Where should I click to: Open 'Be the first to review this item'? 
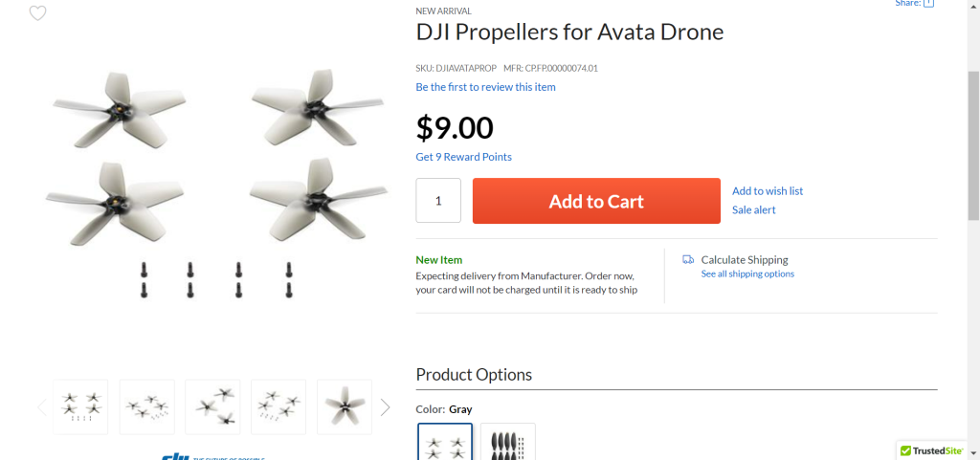click(485, 87)
